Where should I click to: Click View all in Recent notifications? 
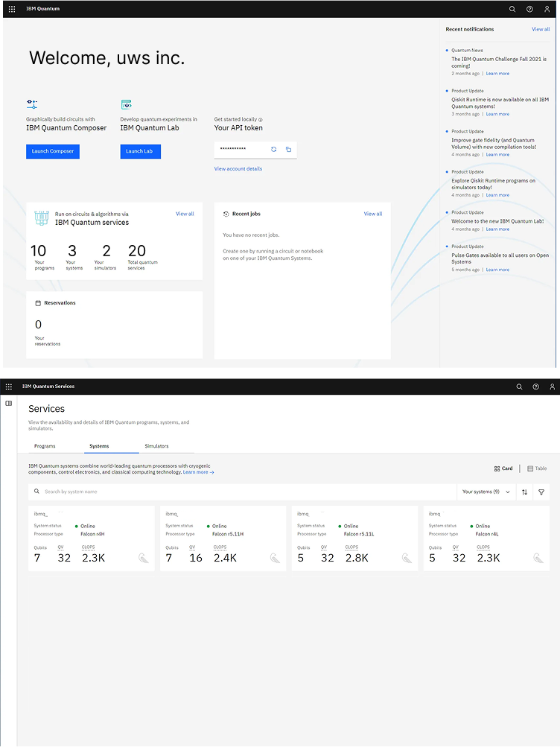(x=541, y=29)
